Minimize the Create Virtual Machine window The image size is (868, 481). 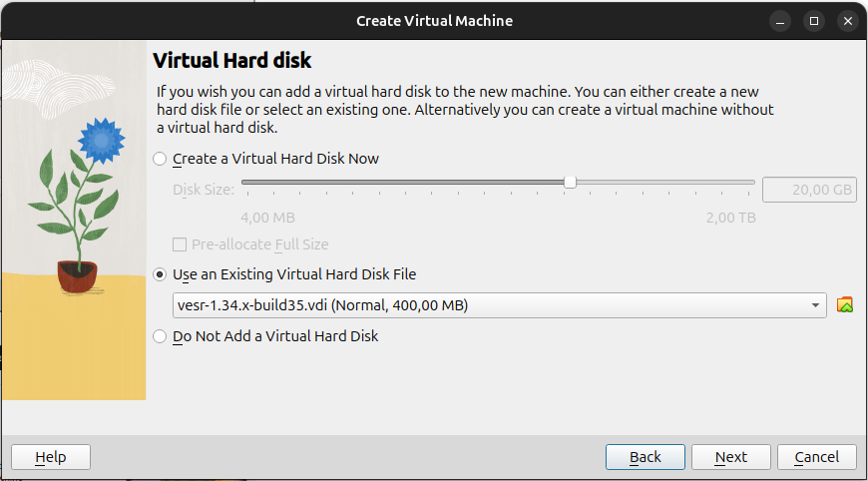tap(781, 20)
